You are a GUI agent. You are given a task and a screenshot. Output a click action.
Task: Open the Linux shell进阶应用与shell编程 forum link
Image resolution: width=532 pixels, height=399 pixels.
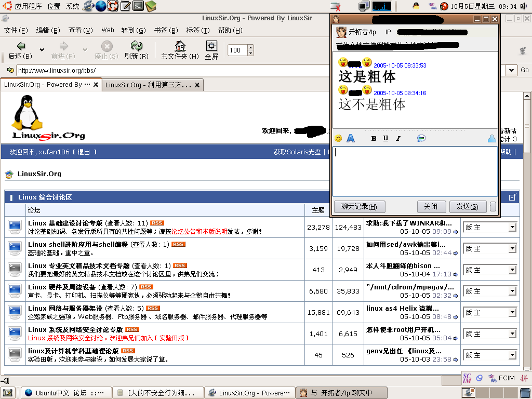pos(78,245)
